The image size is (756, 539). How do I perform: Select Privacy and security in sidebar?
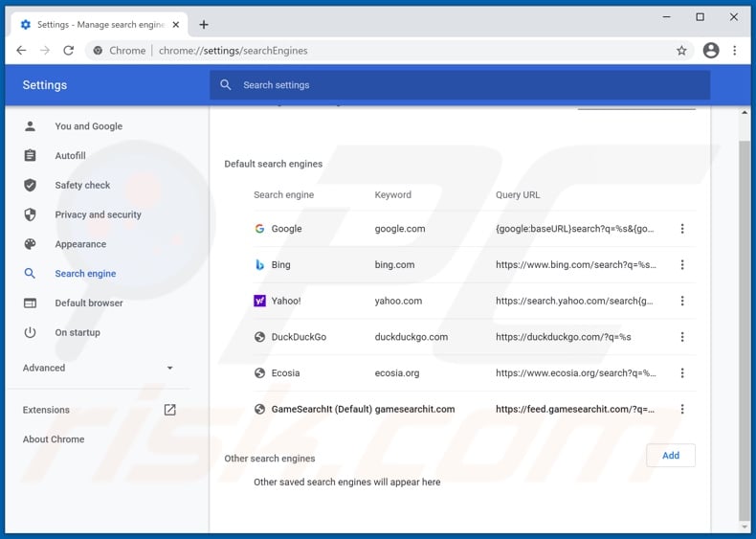pyautogui.click(x=98, y=214)
